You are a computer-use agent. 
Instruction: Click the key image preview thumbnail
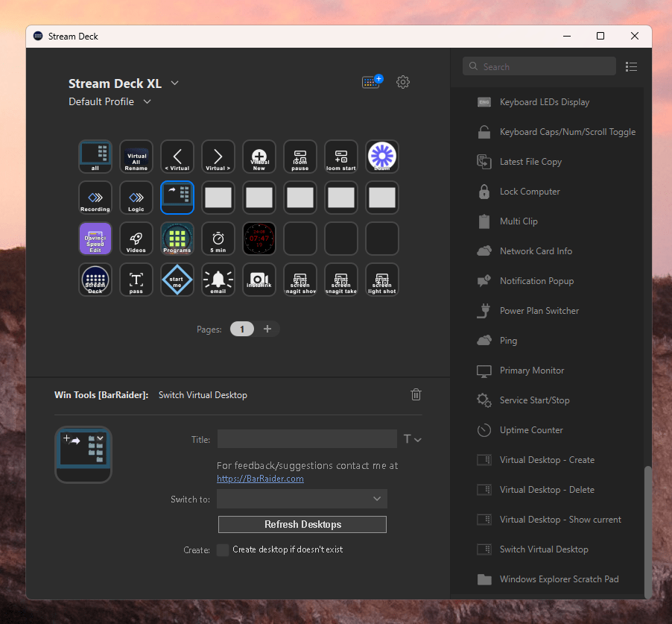click(x=83, y=455)
